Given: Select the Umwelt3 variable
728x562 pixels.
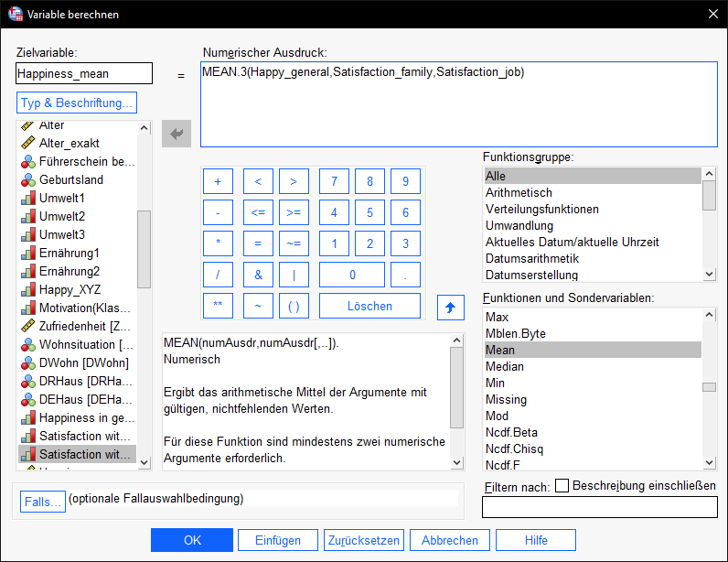Looking at the screenshot, I should click(x=77, y=234).
